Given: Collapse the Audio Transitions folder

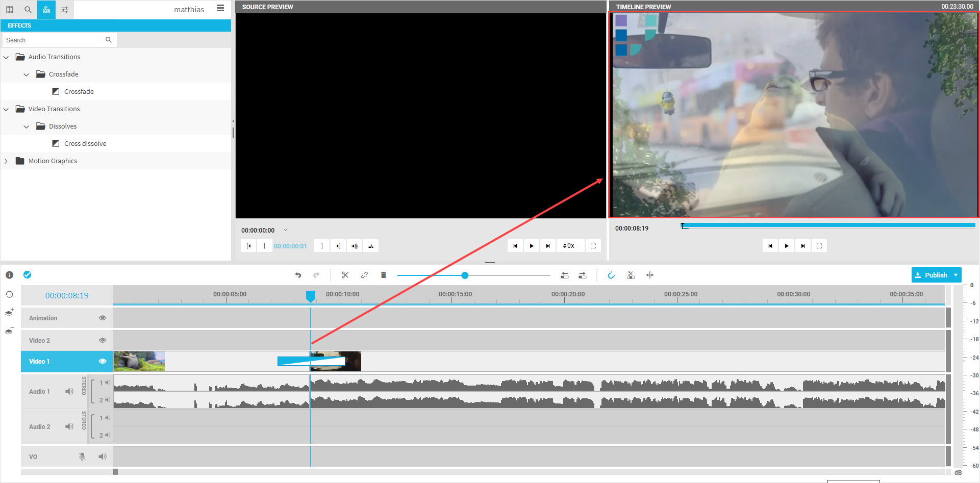Looking at the screenshot, I should point(6,57).
